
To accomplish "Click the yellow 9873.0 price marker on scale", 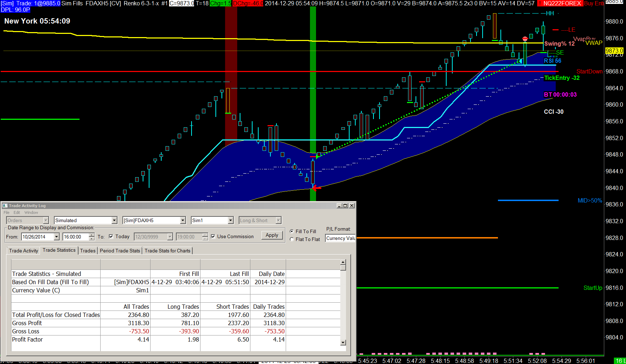I will pyautogui.click(x=614, y=51).
